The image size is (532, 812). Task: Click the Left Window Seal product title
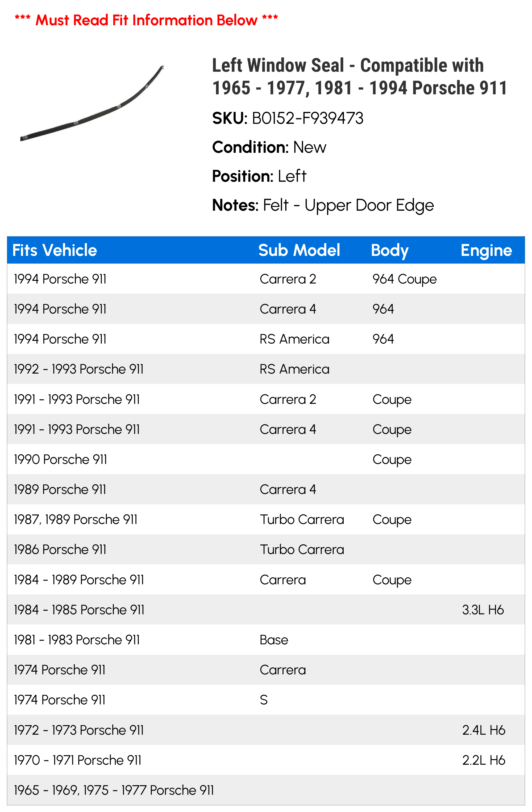(x=359, y=77)
